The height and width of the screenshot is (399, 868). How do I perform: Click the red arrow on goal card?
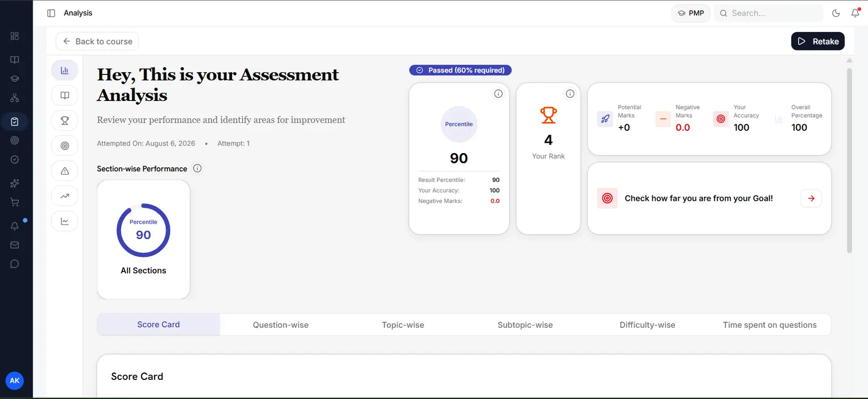pos(811,198)
